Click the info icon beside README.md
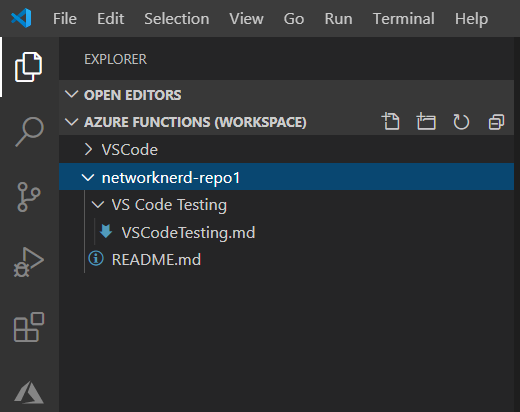Viewport: 520px width, 412px height. coord(96,259)
